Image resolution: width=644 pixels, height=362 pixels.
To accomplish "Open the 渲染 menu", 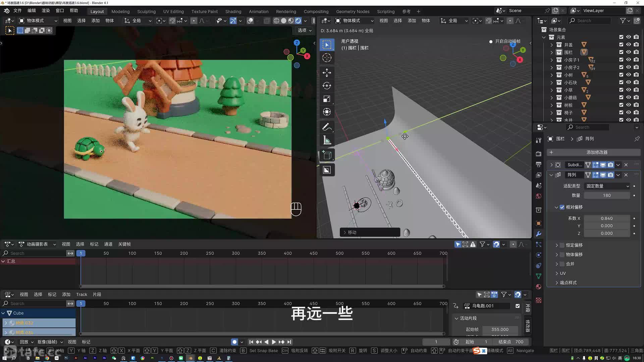I will pyautogui.click(x=46, y=11).
